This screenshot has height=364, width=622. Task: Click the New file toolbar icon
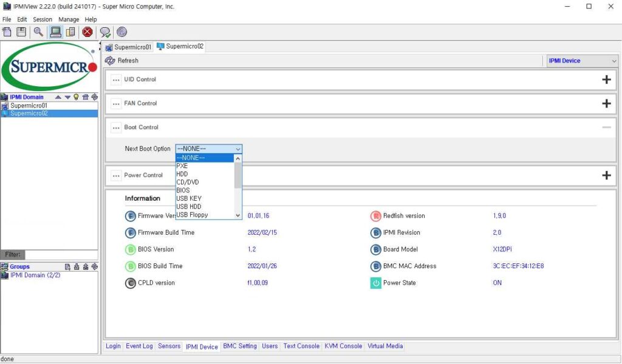7,32
